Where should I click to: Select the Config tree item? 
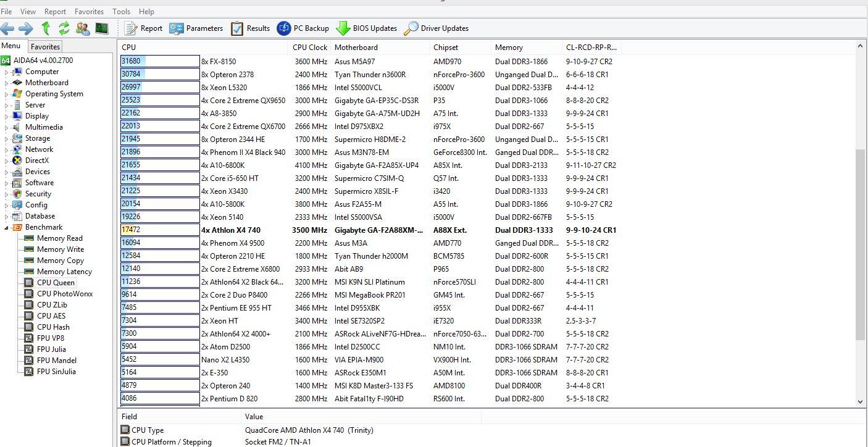tap(30, 205)
